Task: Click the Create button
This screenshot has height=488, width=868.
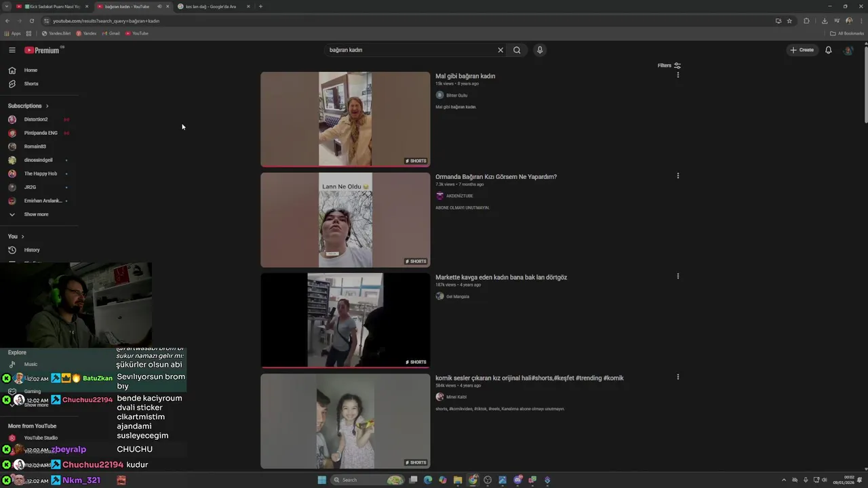Action: pyautogui.click(x=802, y=50)
